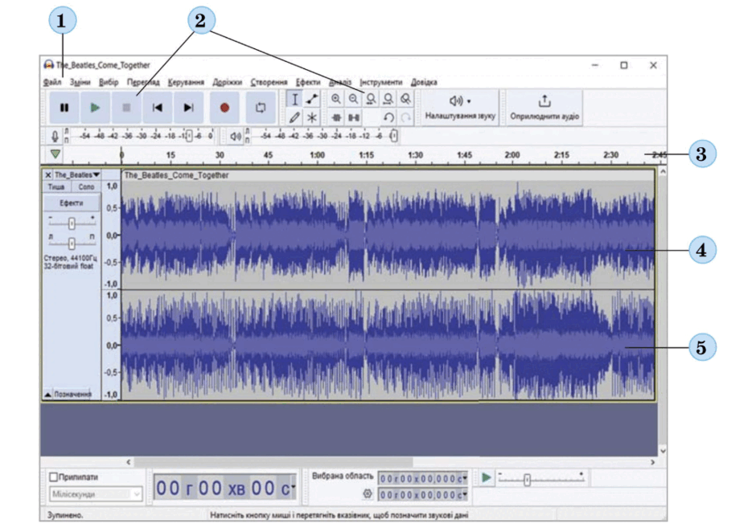Click the 2:00 mark on the timeline
This screenshot has width=756, height=532.
512,155
